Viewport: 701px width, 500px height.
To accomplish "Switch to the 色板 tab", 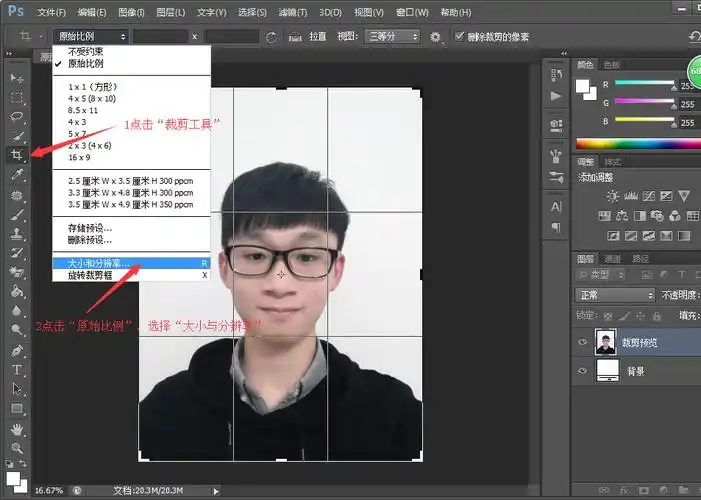I will pos(612,65).
